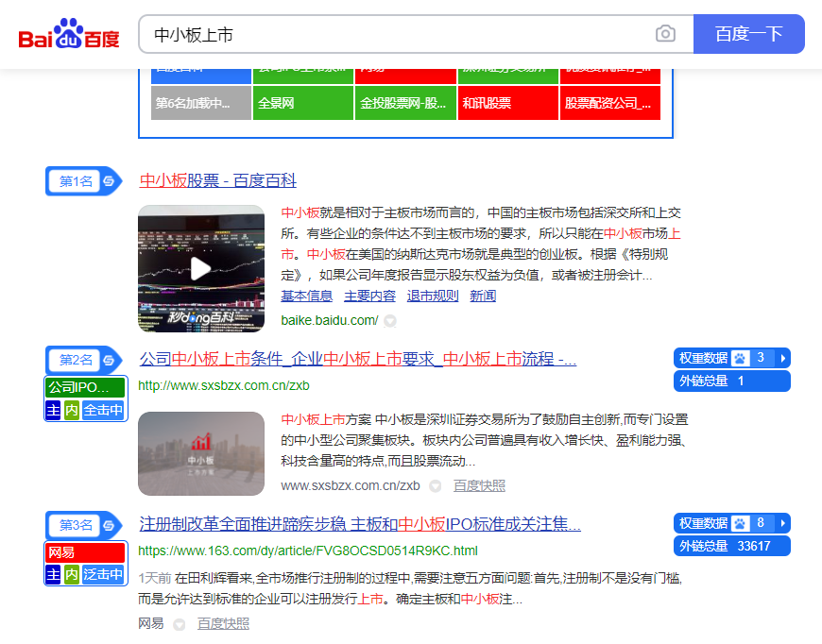Open 权重数据 8 badge for third result
This screenshot has height=644, width=822.
732,523
